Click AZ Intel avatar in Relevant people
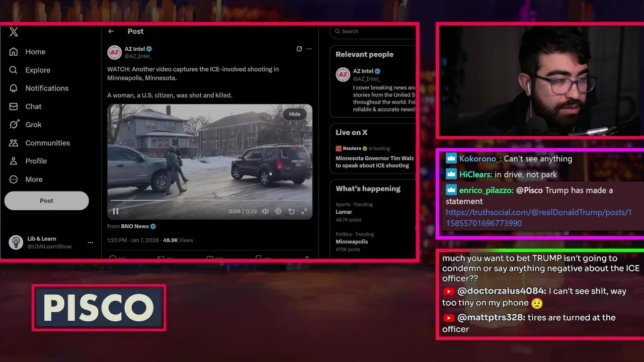 click(x=343, y=75)
